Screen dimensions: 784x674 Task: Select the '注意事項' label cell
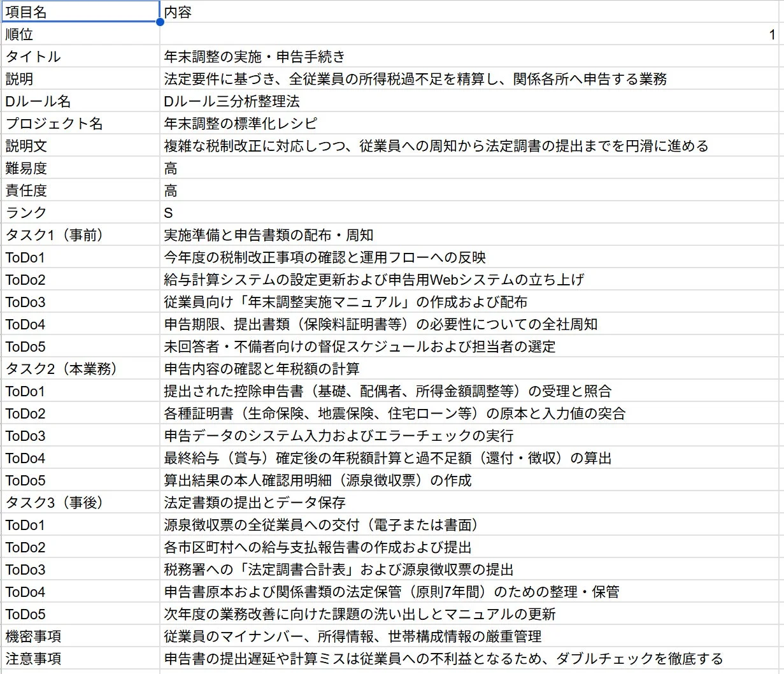[80, 658]
